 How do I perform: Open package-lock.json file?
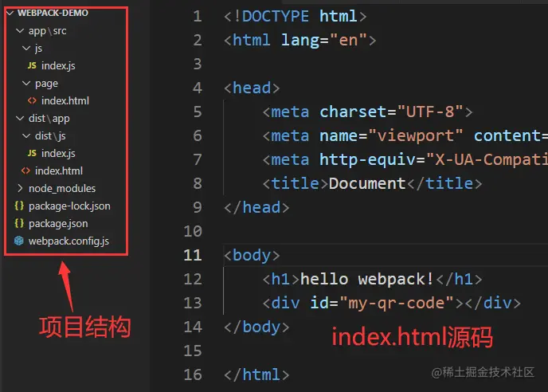69,206
